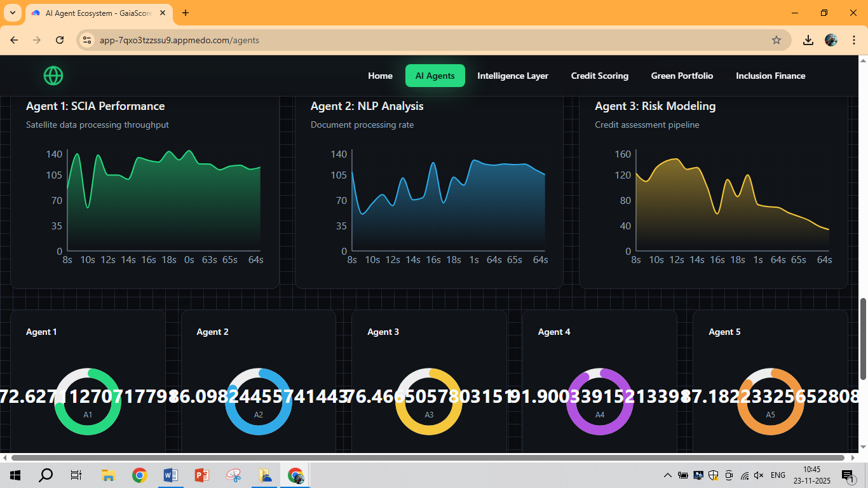Navigate to Green Portfolio

coord(682,76)
